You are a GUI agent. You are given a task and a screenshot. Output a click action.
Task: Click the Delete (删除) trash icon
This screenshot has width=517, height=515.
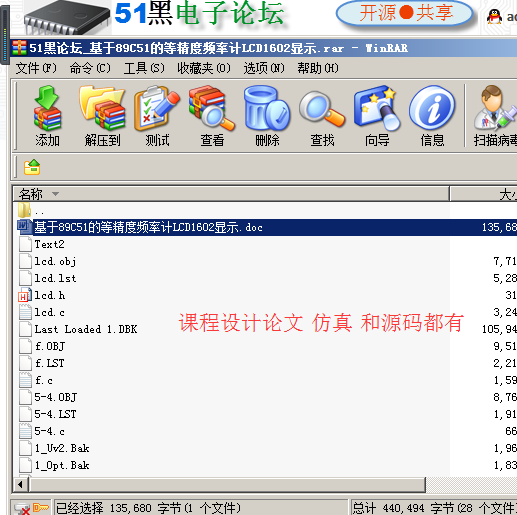(x=267, y=116)
